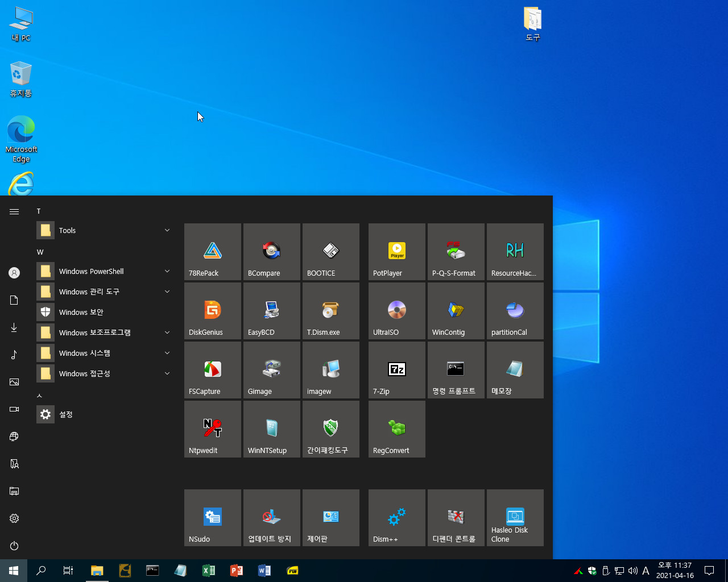Open Downloads from start sidebar

[x=14, y=327]
